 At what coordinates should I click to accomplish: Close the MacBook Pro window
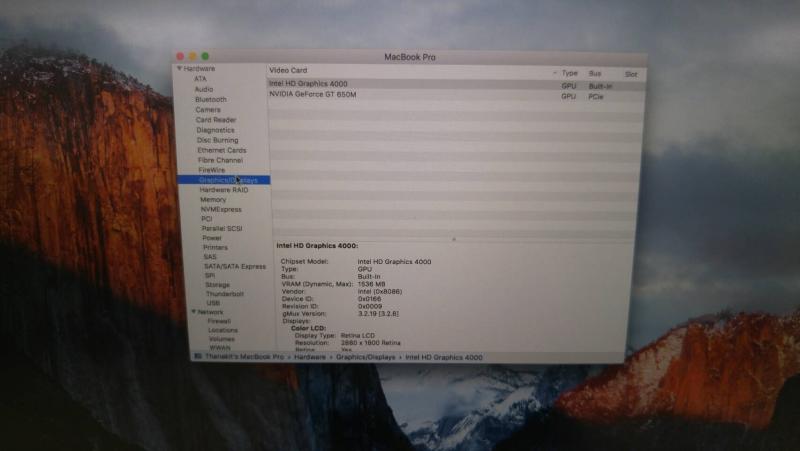[x=180, y=56]
